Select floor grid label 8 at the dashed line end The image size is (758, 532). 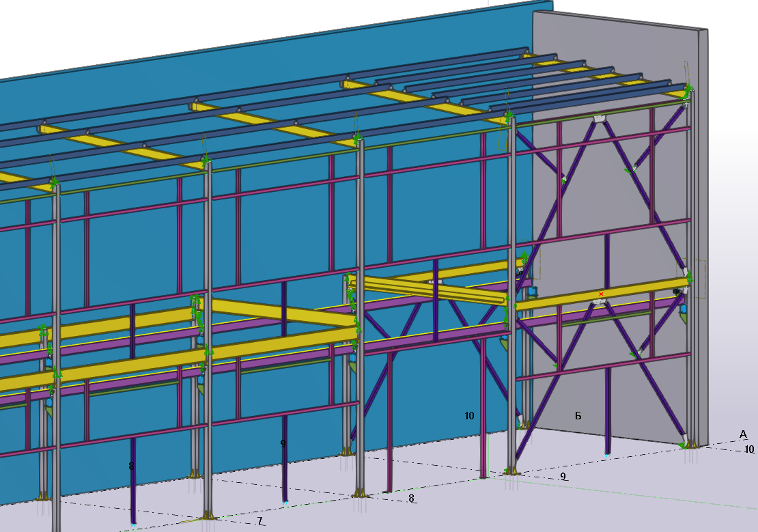[411, 498]
